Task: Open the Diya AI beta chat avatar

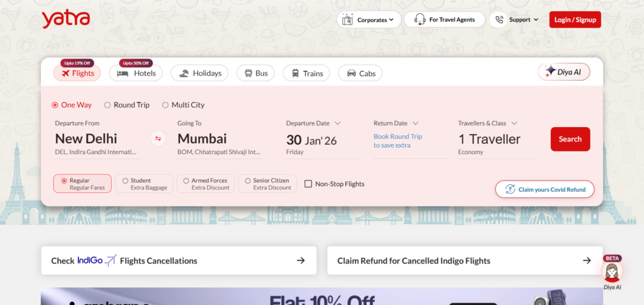Action: tap(612, 271)
